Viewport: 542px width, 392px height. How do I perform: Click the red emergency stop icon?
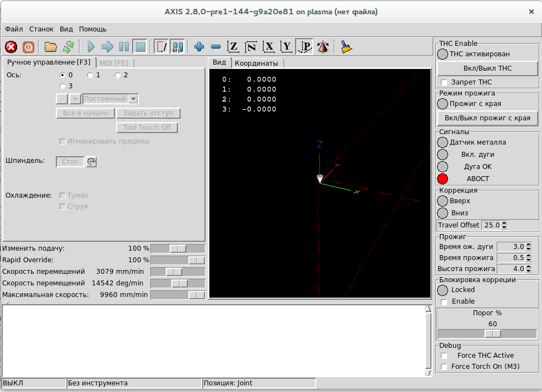click(x=11, y=47)
